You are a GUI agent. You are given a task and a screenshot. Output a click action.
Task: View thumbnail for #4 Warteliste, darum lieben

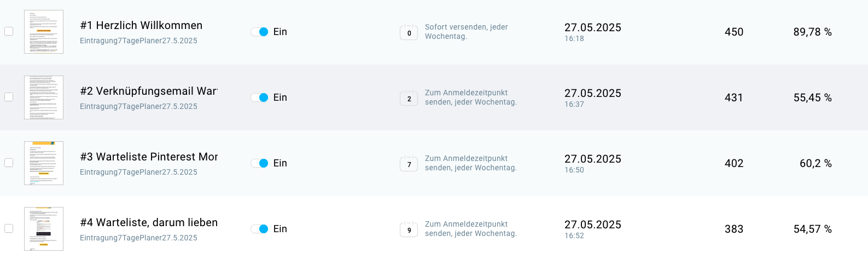[x=44, y=229]
